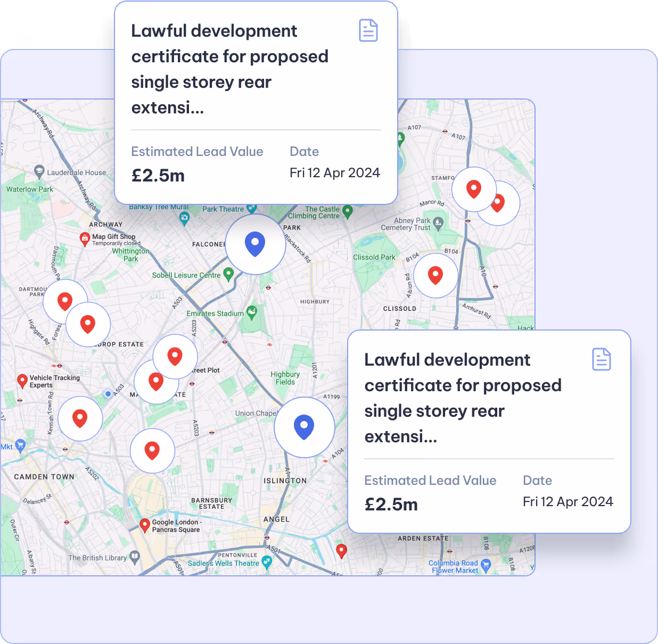Click the document icon in the lower lead card
The image size is (658, 644).
click(x=602, y=359)
